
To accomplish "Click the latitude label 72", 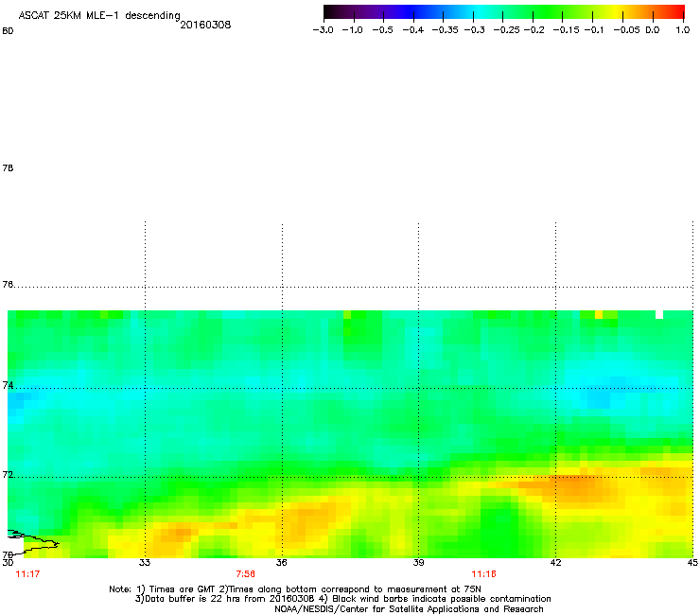I will click(x=8, y=474).
